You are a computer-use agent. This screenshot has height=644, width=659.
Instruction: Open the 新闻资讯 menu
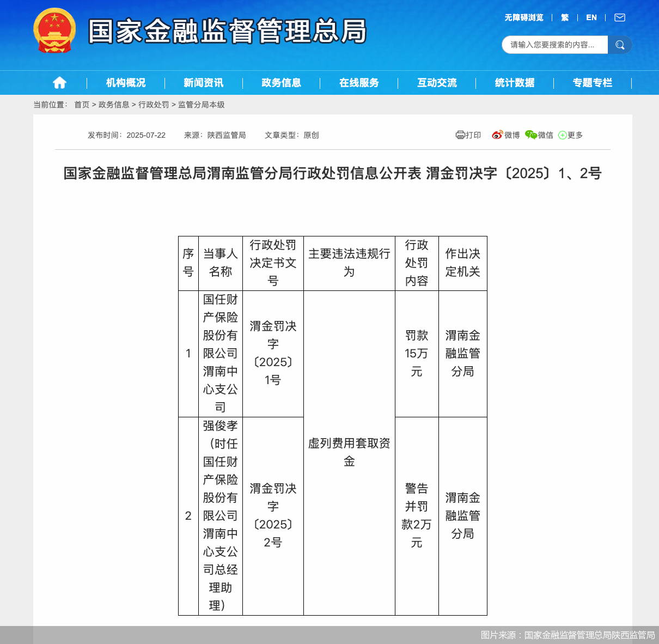(x=204, y=83)
